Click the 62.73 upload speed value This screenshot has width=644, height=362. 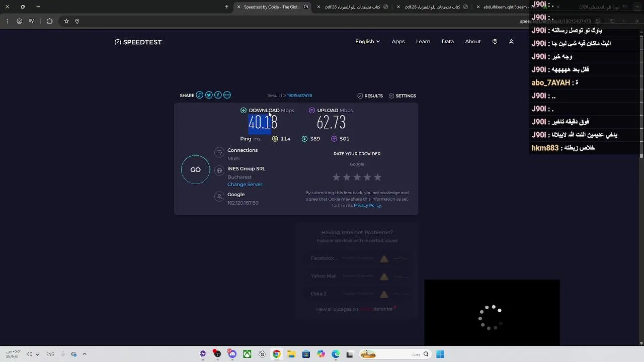[331, 123]
